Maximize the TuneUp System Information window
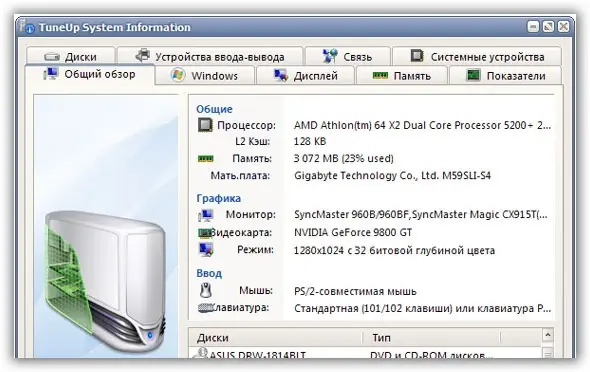 (548, 27)
